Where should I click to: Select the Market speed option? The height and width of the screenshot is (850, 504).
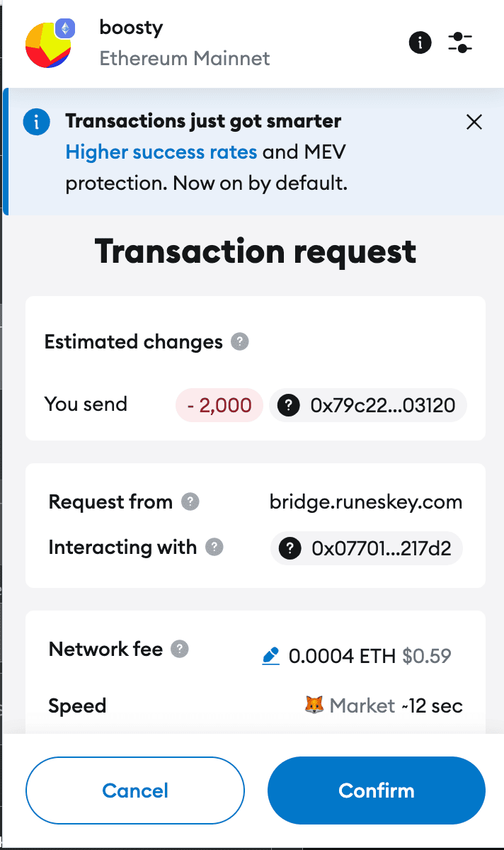[x=362, y=705]
